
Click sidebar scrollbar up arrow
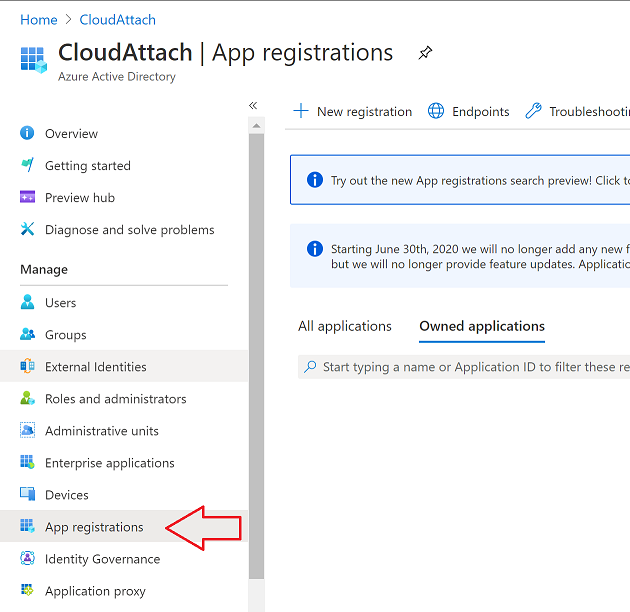(256, 126)
